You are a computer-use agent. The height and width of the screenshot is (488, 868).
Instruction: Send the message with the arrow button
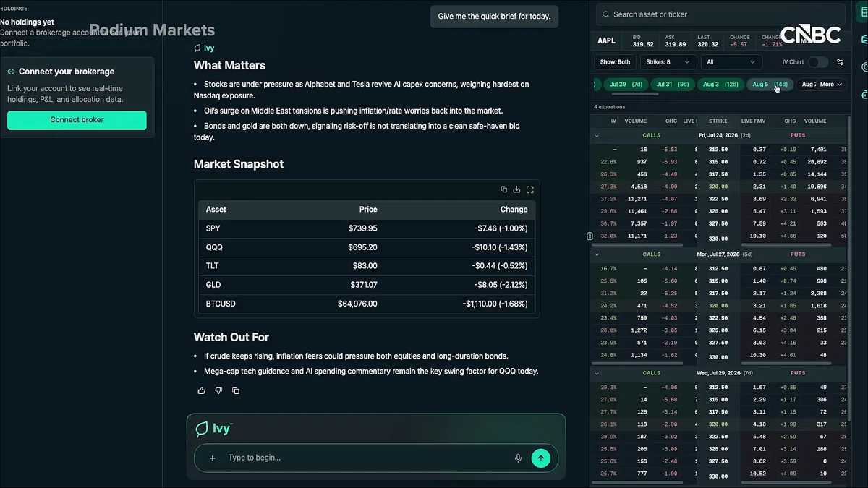coord(540,458)
